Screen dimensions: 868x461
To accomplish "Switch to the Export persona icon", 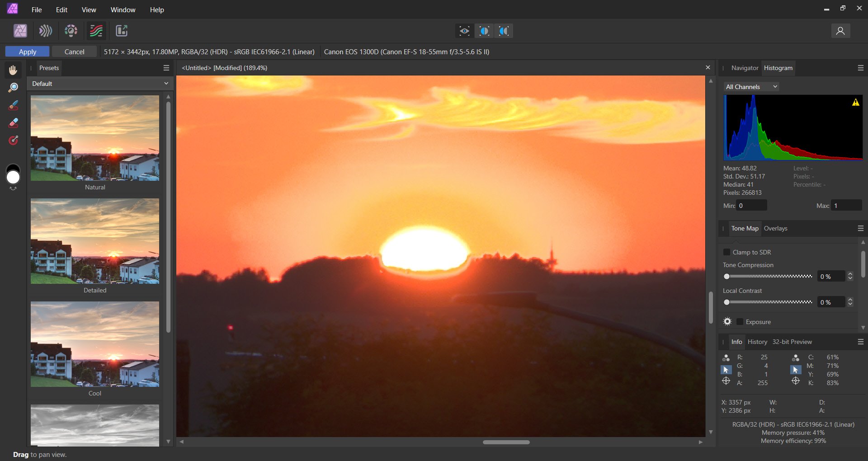I will pyautogui.click(x=122, y=31).
